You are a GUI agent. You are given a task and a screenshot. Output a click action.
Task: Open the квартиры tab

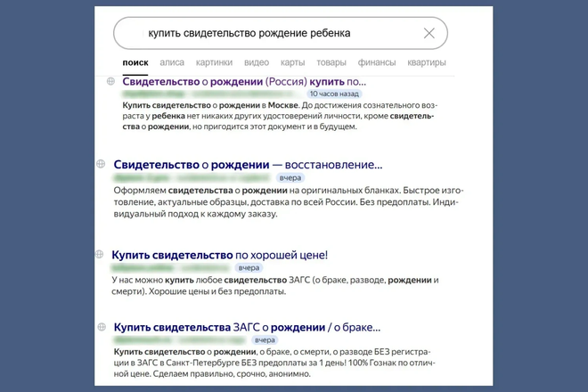coord(427,62)
